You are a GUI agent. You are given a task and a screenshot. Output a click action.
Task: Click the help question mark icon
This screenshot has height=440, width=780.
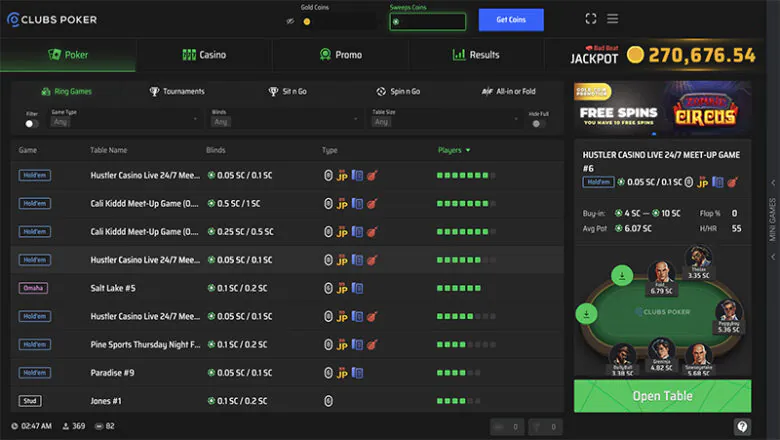click(742, 427)
